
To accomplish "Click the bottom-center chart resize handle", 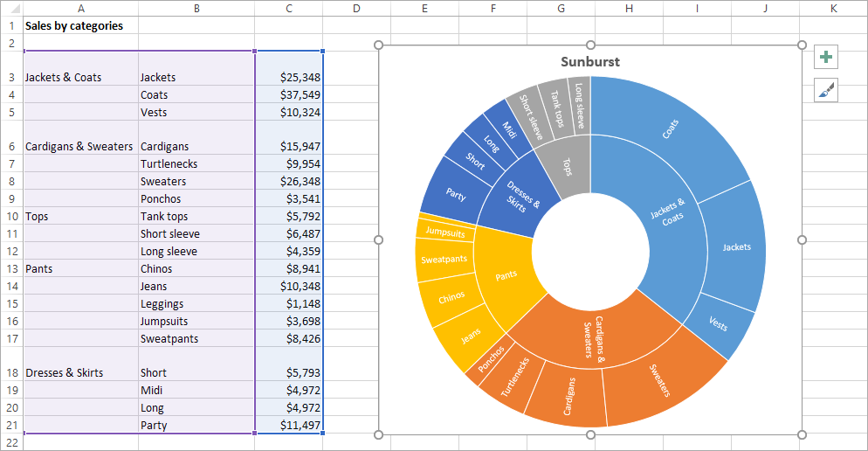I will (x=590, y=434).
